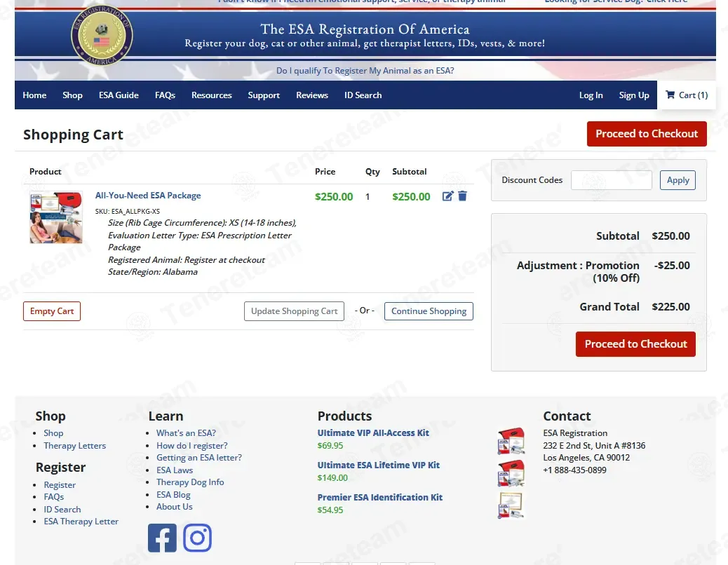Open Reviews menu item
The width and height of the screenshot is (728, 565).
312,95
